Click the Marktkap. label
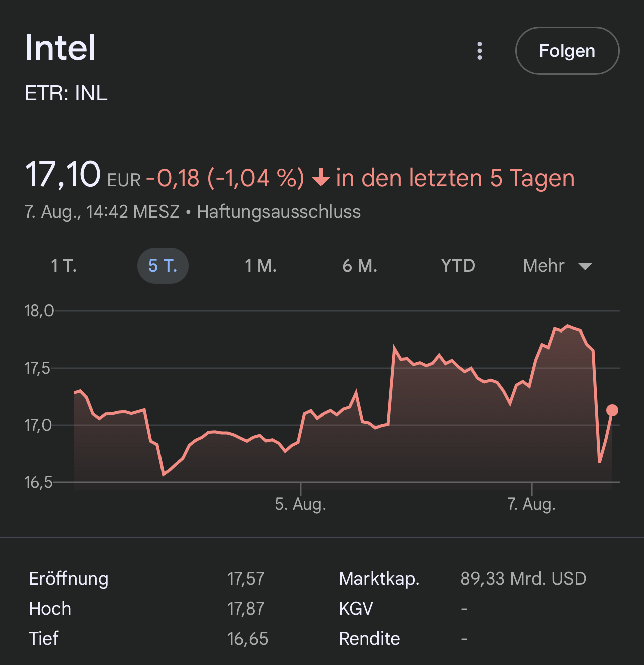This screenshot has width=644, height=665. (379, 578)
